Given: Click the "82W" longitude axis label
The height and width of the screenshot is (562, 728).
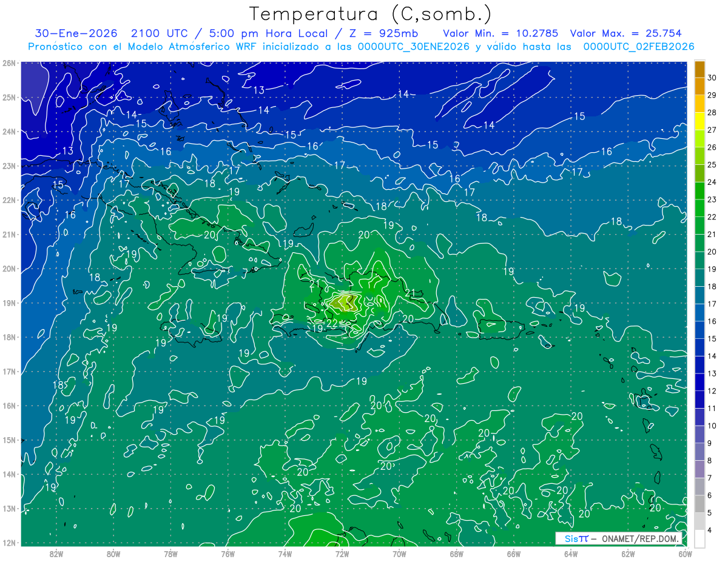Looking at the screenshot, I should click(56, 554).
